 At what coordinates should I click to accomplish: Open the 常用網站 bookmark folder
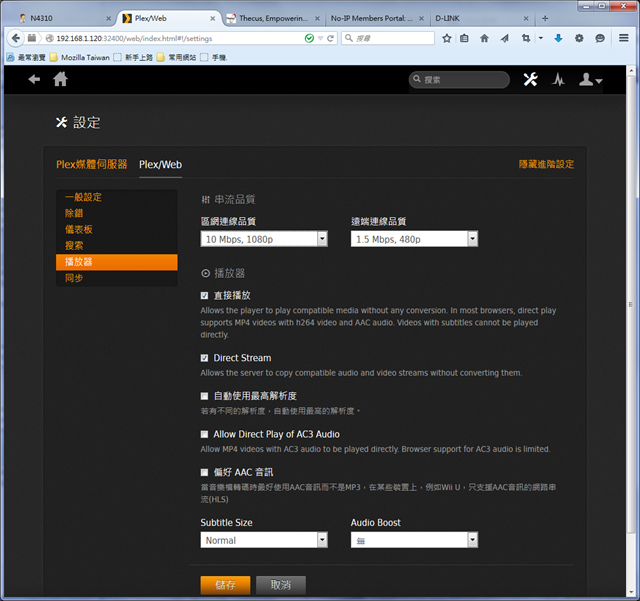click(x=177, y=58)
